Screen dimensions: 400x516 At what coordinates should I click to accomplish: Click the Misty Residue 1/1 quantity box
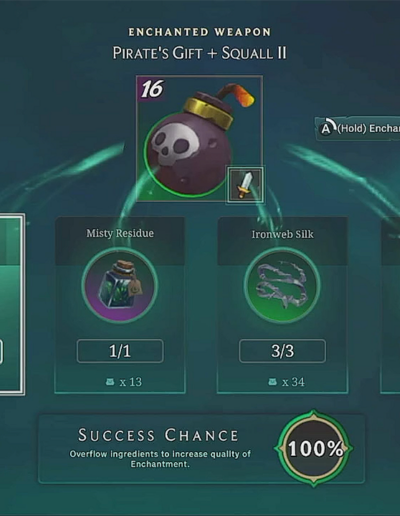click(x=120, y=351)
